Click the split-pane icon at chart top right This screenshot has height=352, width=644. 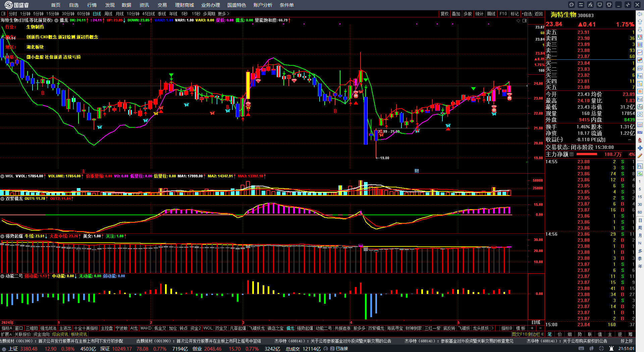point(525,20)
